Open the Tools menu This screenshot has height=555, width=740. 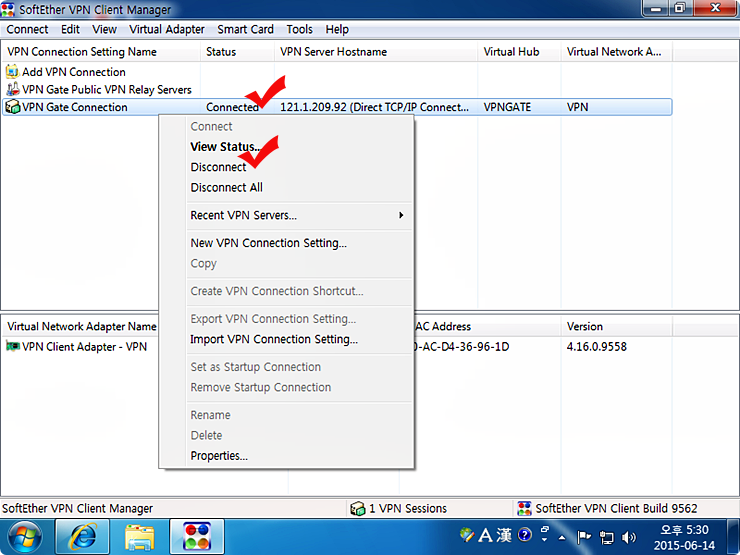[x=300, y=29]
